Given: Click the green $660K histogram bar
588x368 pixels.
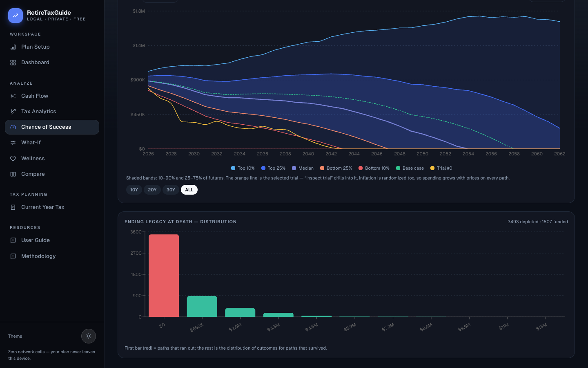Looking at the screenshot, I should tap(202, 306).
